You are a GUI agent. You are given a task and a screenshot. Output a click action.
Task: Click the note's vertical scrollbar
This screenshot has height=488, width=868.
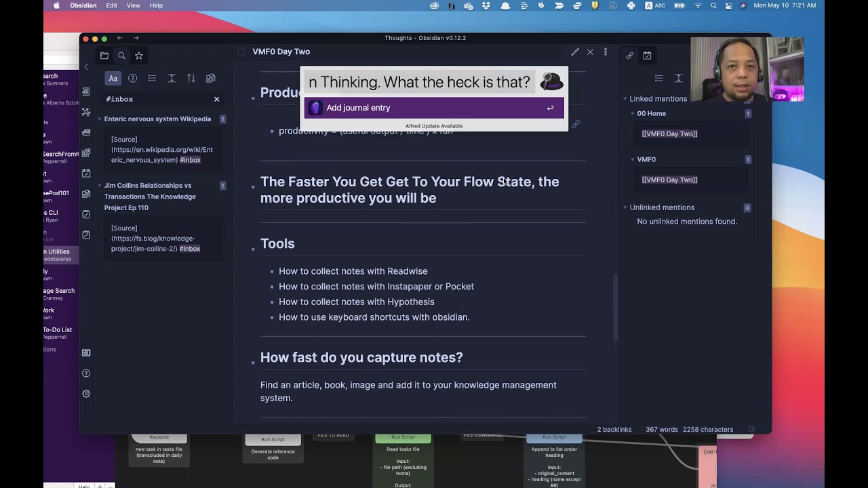[x=616, y=307]
